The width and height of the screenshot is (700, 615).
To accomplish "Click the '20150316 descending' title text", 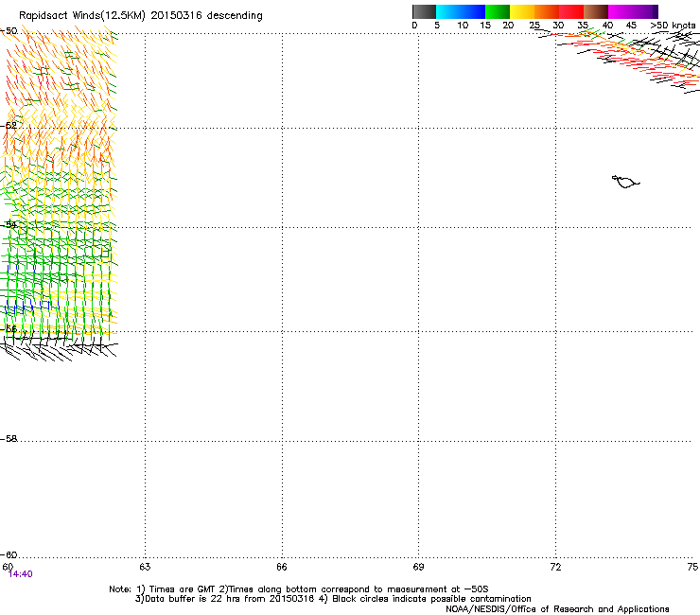I will pos(207,15).
